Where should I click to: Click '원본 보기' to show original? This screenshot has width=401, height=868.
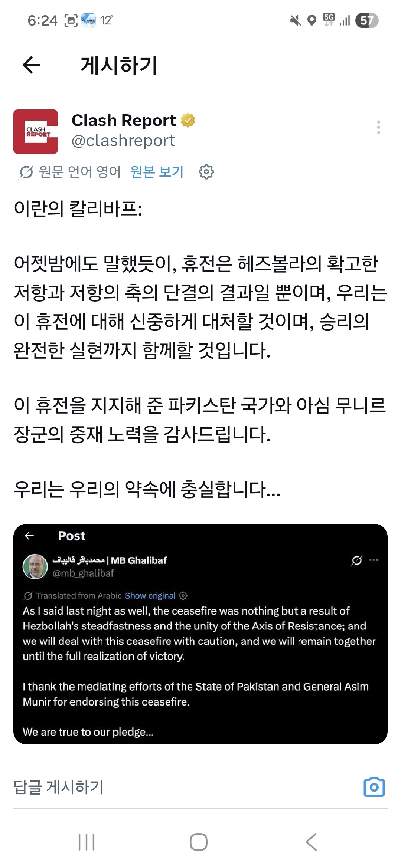click(x=157, y=172)
